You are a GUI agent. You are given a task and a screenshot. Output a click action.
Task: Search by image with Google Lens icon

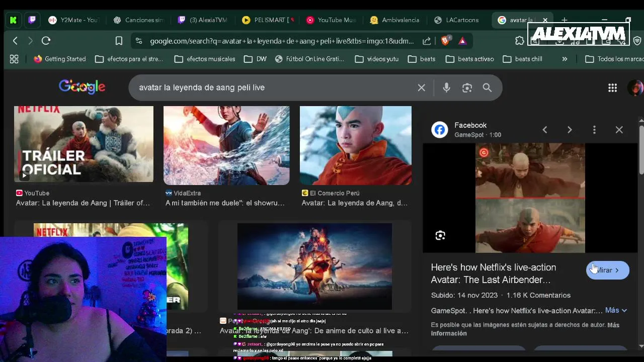pyautogui.click(x=467, y=87)
